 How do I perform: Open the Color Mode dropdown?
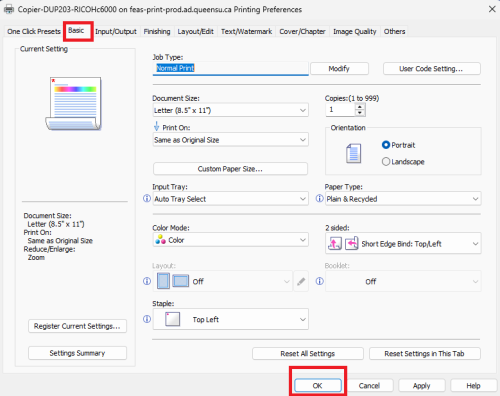[230, 240]
